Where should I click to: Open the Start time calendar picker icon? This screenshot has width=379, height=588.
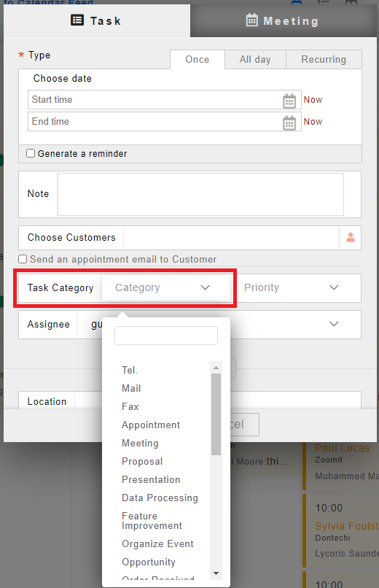tap(289, 101)
